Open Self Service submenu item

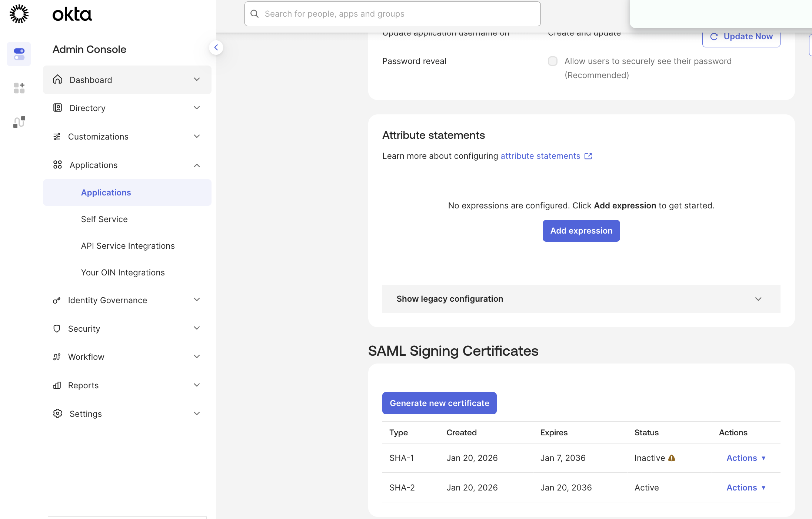coord(127,219)
